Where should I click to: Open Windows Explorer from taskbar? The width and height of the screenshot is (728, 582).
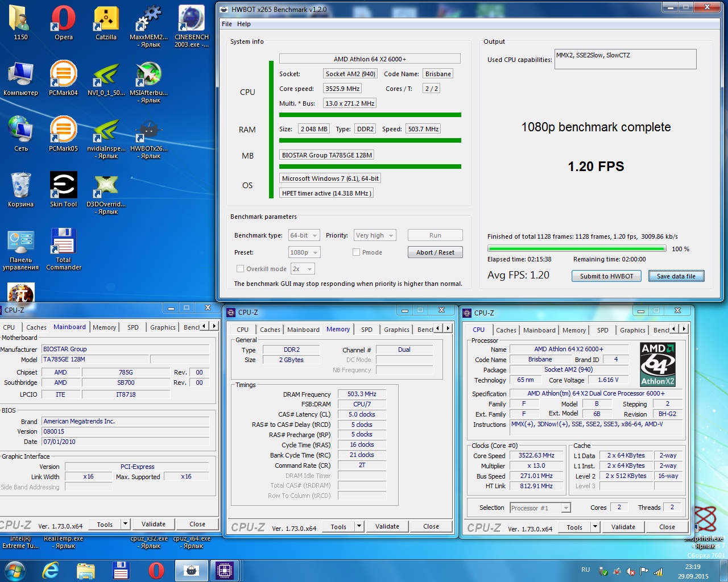coord(85,570)
